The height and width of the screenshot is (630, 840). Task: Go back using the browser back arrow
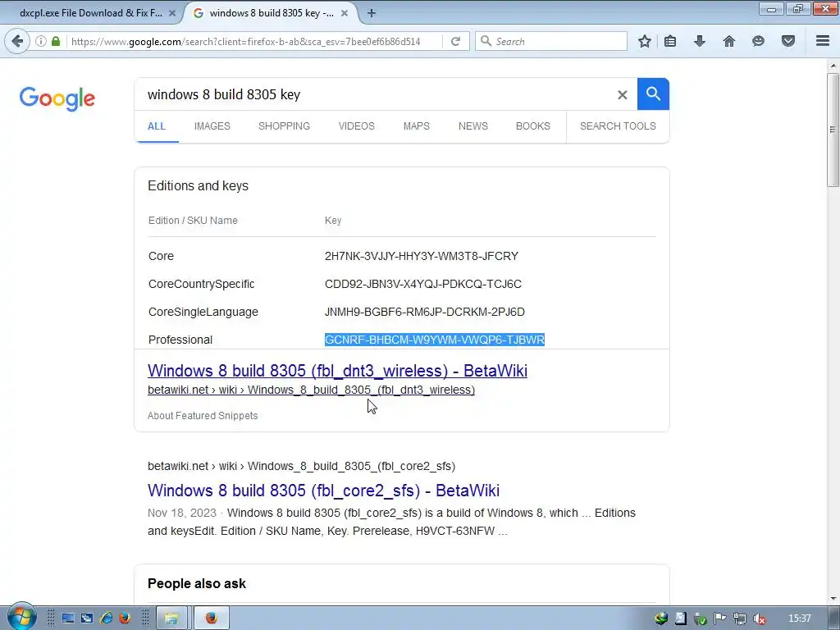[17, 41]
